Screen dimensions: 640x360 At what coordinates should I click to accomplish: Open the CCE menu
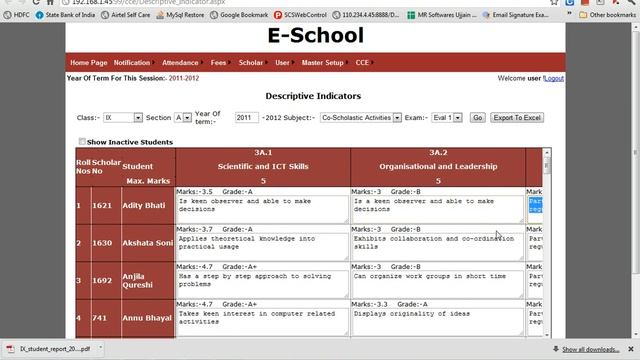pyautogui.click(x=362, y=62)
